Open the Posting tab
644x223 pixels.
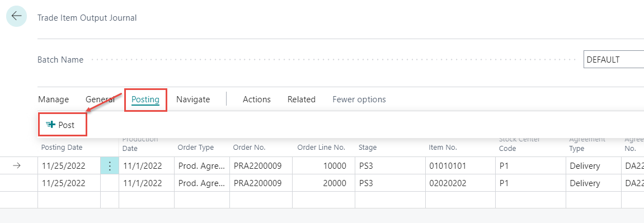(x=145, y=99)
